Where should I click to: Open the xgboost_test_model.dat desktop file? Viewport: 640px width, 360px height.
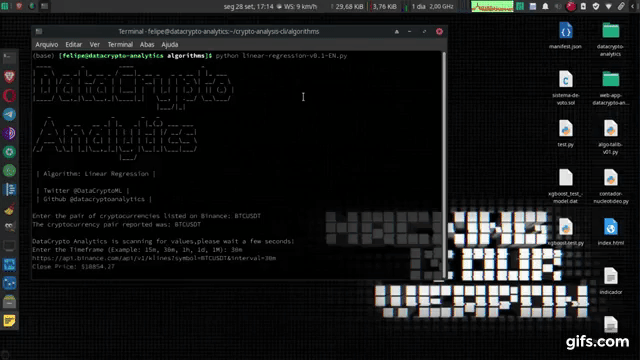coord(565,186)
